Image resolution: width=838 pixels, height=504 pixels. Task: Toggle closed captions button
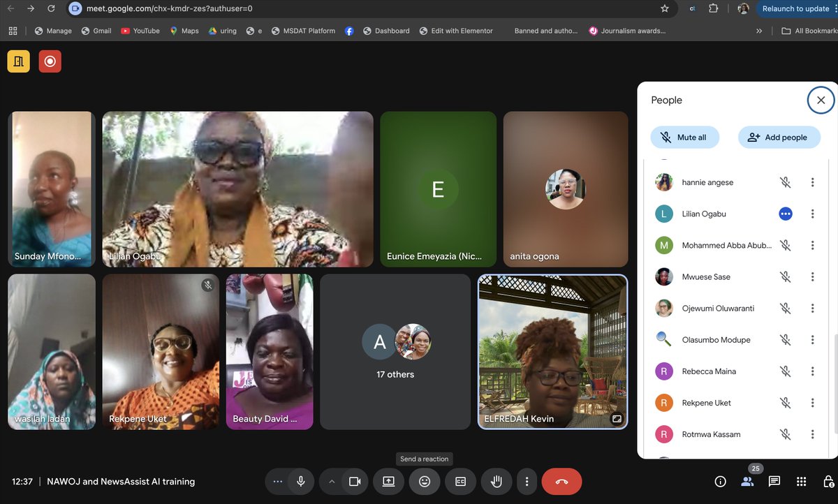[461, 482]
